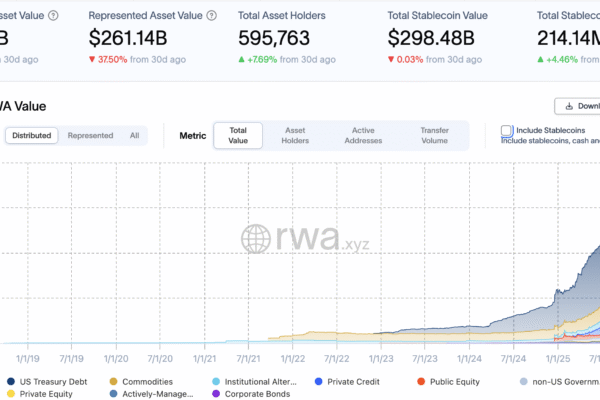Screen dimensions: 600x400
Task: Toggle Private Equity legend swatch
Action: (10, 394)
